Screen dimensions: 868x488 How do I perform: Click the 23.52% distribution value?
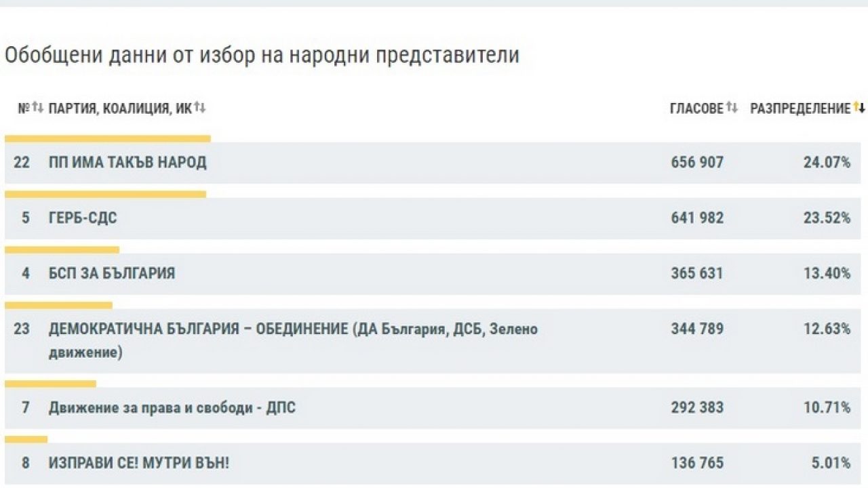coord(827,218)
